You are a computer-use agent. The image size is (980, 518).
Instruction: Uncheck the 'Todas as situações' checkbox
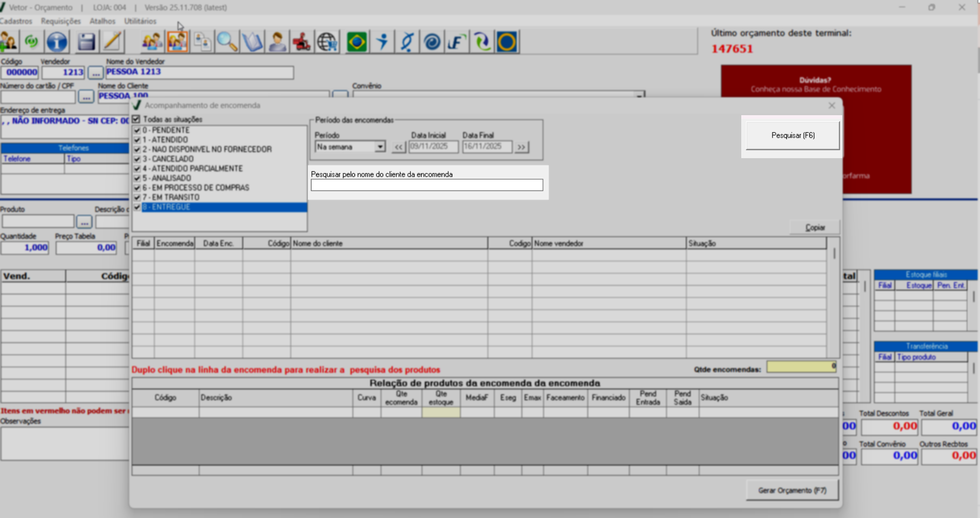(136, 119)
